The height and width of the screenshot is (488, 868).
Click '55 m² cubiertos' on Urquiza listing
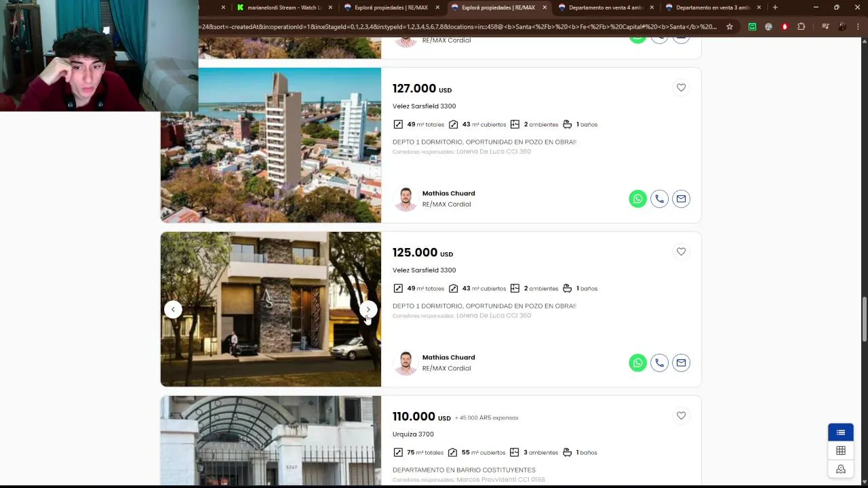click(x=476, y=453)
